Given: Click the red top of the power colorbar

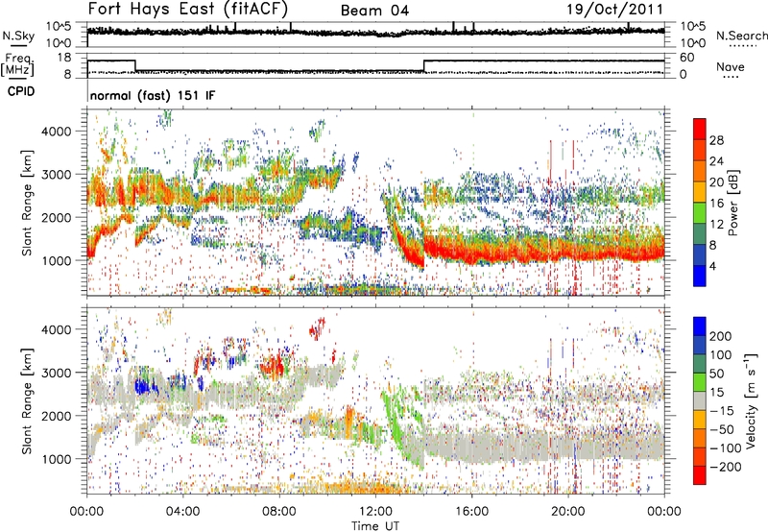Looking at the screenshot, I should pyautogui.click(x=700, y=129).
